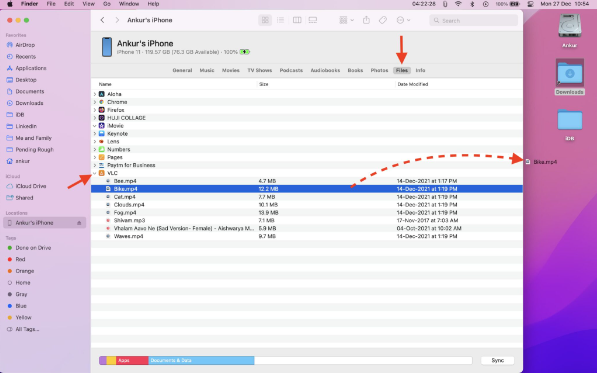The image size is (597, 374).
Task: Sort by the Size column header
Action: pyautogui.click(x=263, y=84)
